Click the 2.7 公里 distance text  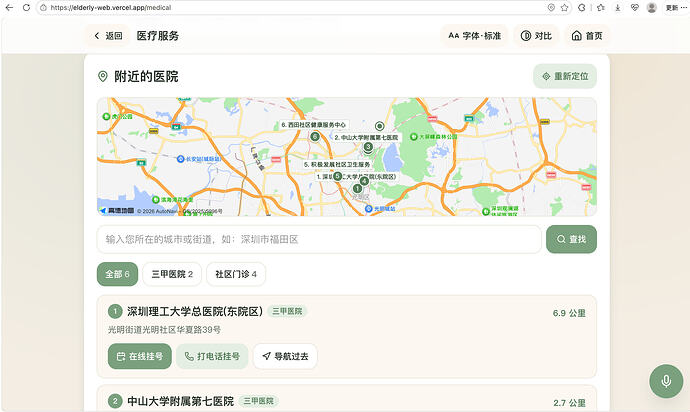pos(569,403)
